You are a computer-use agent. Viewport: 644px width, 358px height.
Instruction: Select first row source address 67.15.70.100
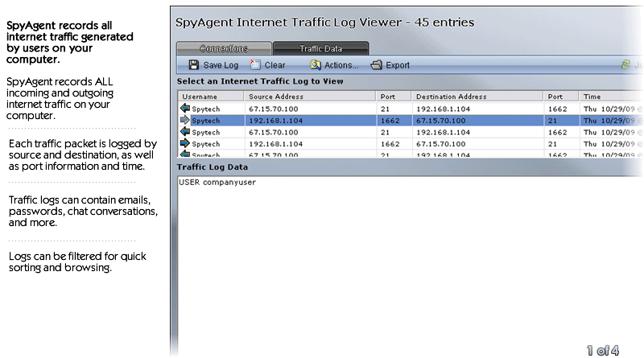point(274,109)
